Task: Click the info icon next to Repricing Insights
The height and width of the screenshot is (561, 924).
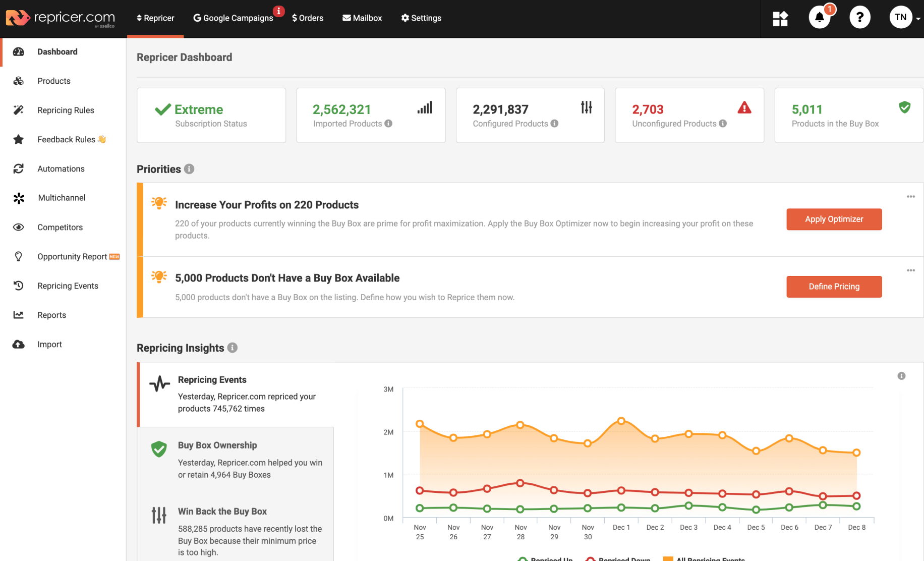Action: point(233,348)
